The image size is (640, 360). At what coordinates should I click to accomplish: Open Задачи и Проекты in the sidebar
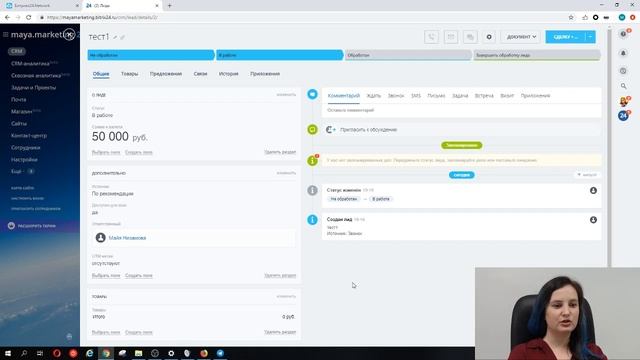33,88
